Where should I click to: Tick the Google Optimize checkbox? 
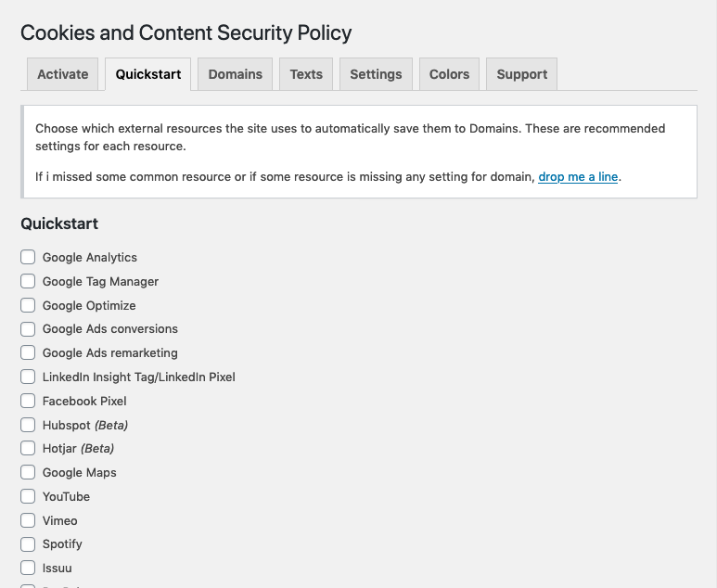click(x=28, y=305)
